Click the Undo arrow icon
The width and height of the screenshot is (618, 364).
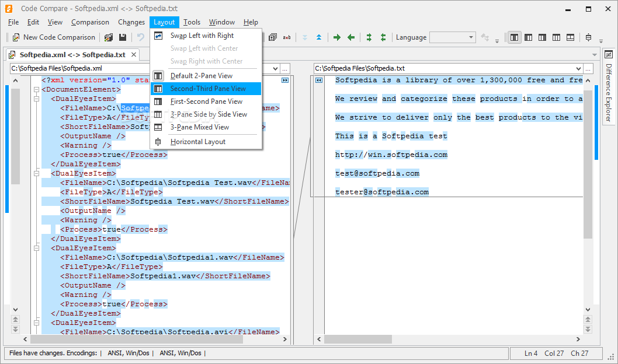[x=141, y=37]
